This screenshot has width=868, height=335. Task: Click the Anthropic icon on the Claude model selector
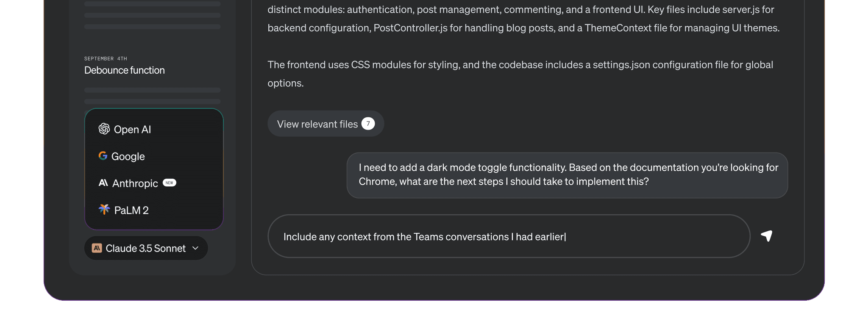tap(97, 248)
